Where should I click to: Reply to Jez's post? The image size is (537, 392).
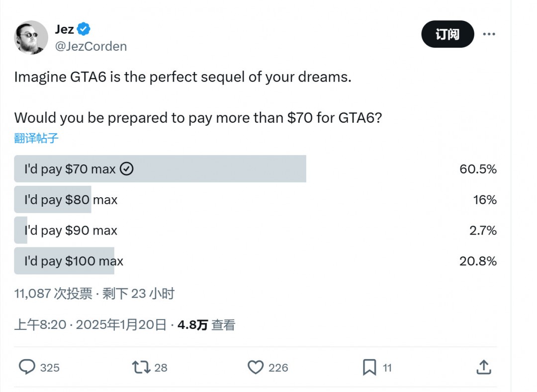pos(28,368)
